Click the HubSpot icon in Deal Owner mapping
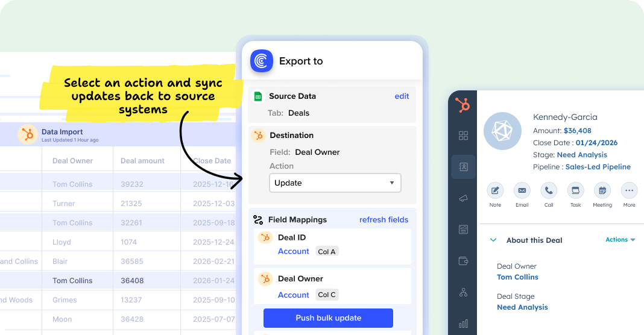The width and height of the screenshot is (644, 335). coord(265,279)
